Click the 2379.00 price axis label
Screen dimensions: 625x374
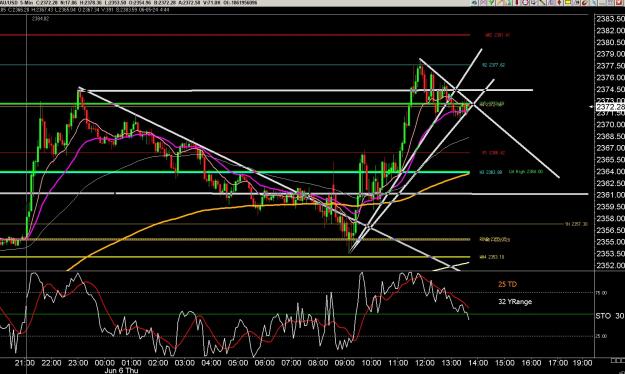coord(610,54)
